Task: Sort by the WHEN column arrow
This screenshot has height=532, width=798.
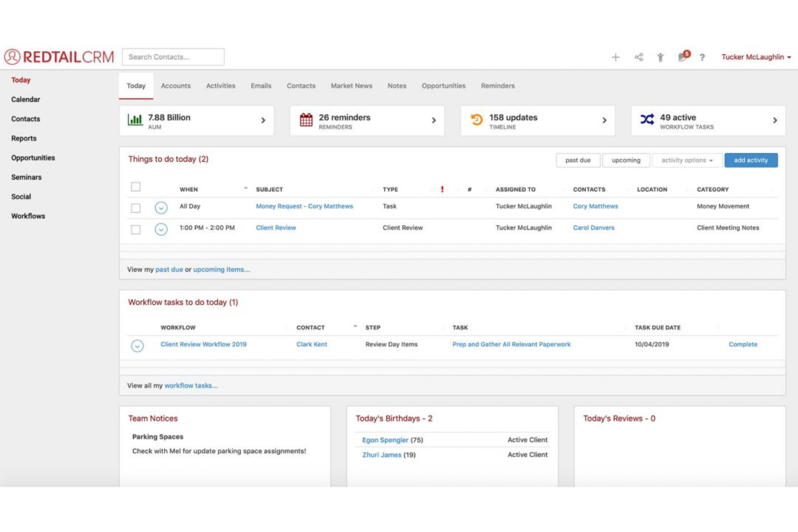Action: (245, 189)
